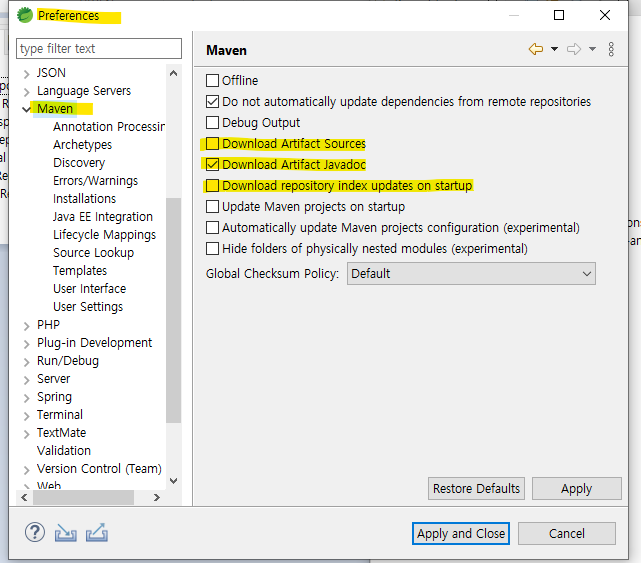Screen dimensions: 641x563
Task: Select the Discovery preference page
Action: 79,163
